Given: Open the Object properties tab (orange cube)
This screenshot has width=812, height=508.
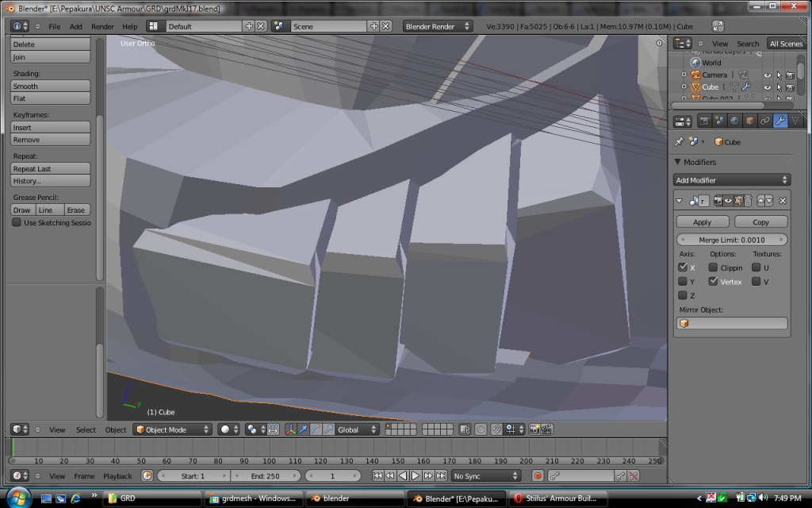Looking at the screenshot, I should coord(749,121).
